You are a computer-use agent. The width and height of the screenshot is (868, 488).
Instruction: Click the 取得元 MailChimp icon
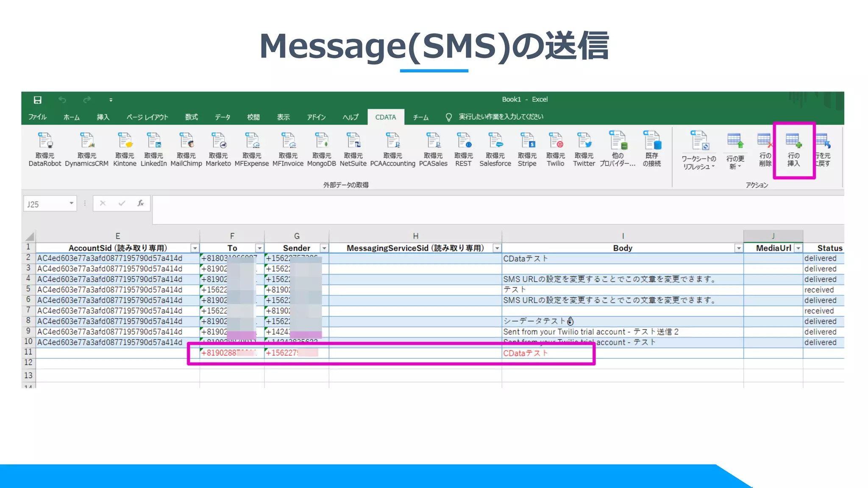(186, 149)
